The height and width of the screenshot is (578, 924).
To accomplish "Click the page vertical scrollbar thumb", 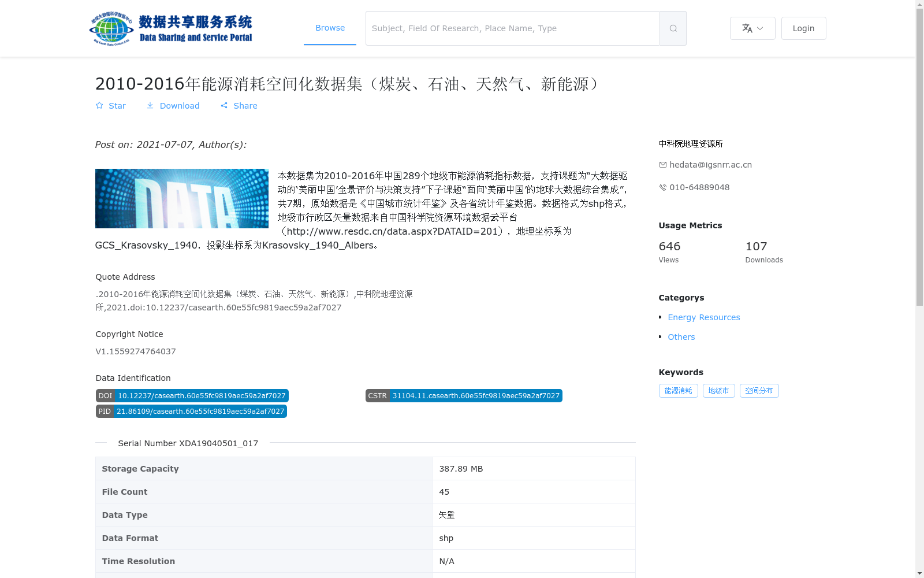I will click(919, 157).
